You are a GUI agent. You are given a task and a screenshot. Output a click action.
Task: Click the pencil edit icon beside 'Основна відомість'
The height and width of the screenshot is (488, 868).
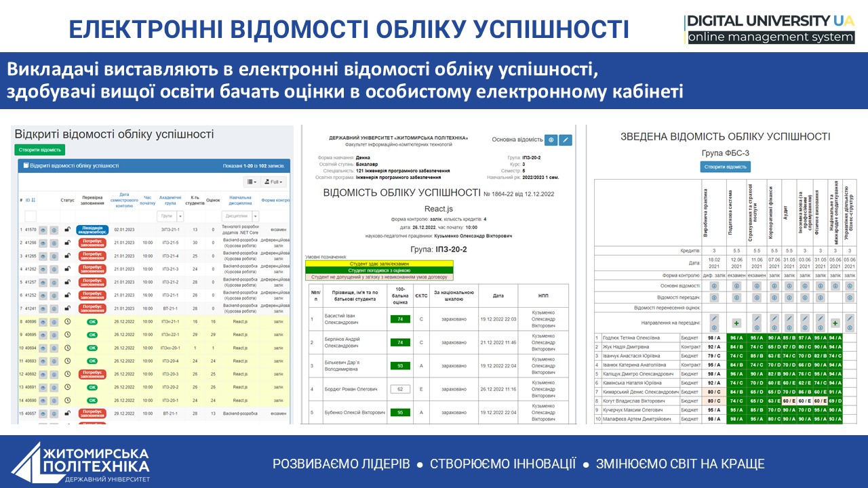click(566, 140)
